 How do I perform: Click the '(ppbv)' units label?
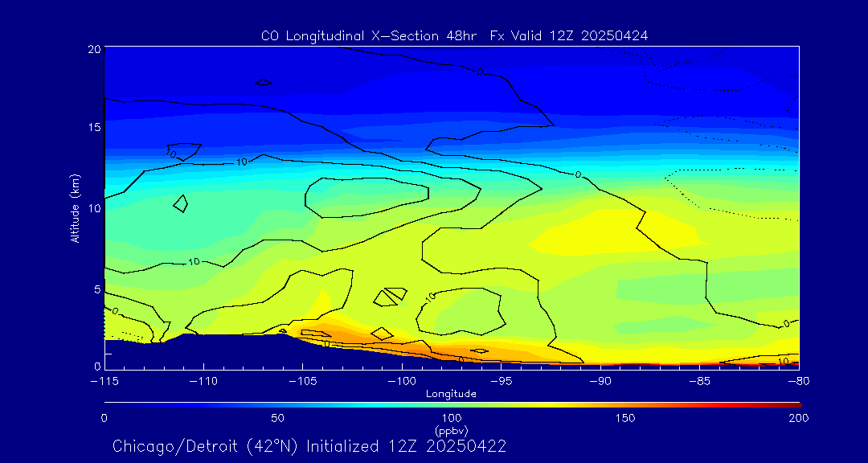point(452,430)
